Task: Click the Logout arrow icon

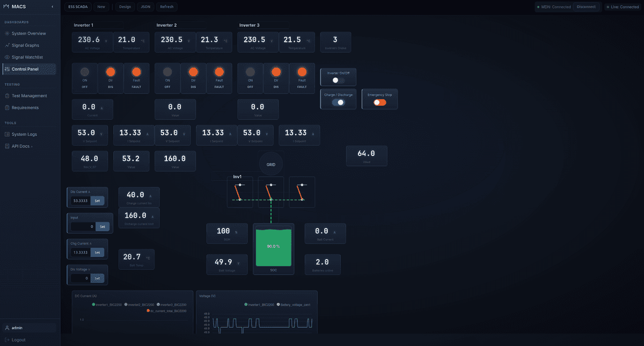Action: (7, 340)
